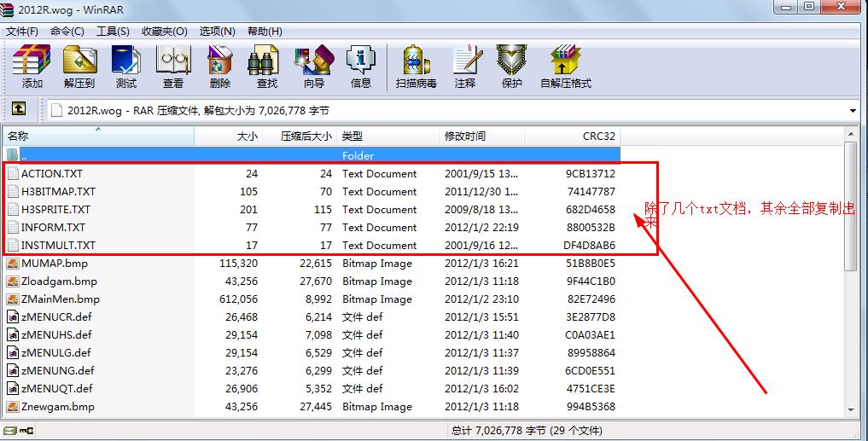The height and width of the screenshot is (441, 868).
Task: Click the SFX (自解压格式) toolbar icon
Action: (x=566, y=61)
